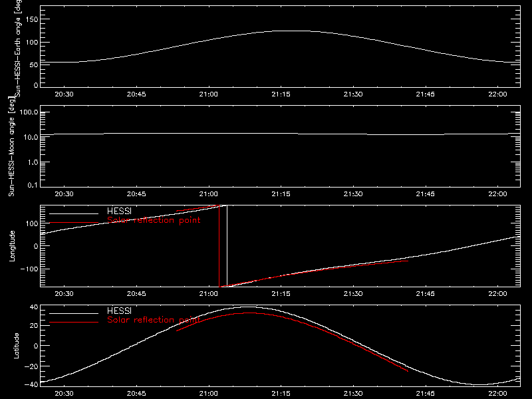532x399 pixels.
Task: Click the Longitude axis label
Action: click(12, 246)
